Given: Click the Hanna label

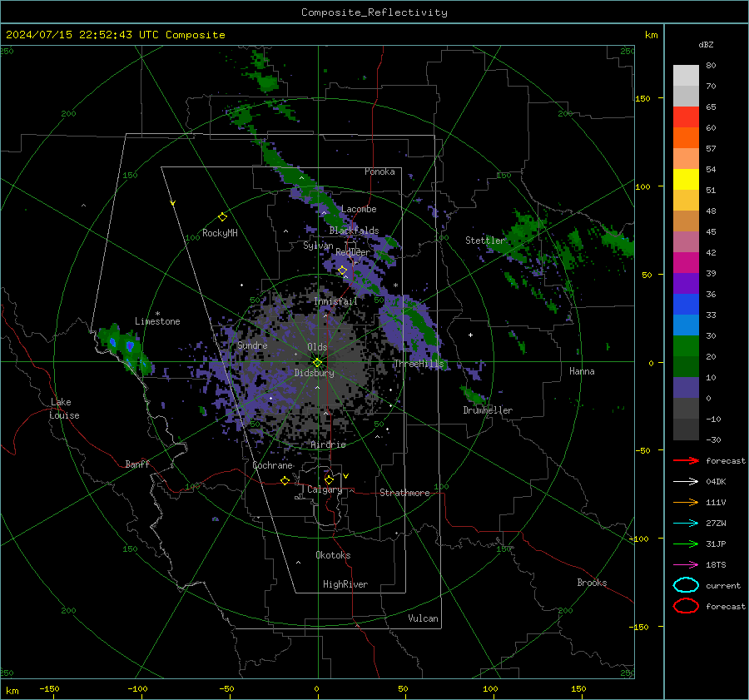Looking at the screenshot, I should (x=582, y=371).
